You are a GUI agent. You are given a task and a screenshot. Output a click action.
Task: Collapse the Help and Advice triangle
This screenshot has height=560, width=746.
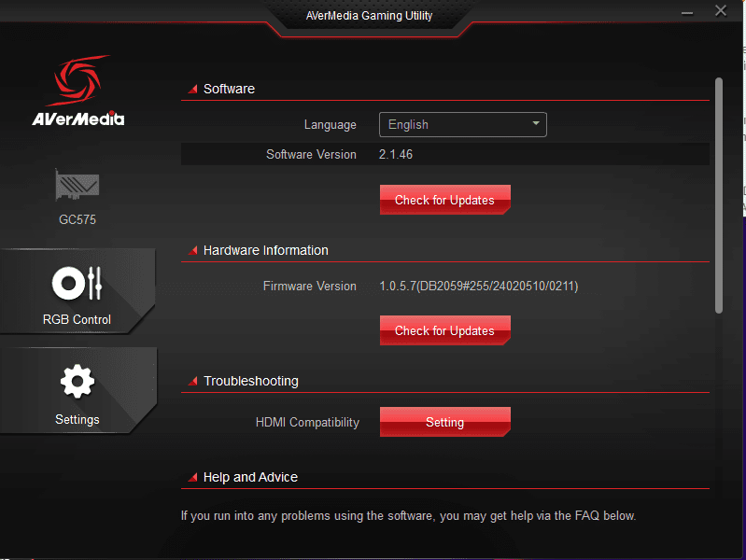[x=192, y=477]
